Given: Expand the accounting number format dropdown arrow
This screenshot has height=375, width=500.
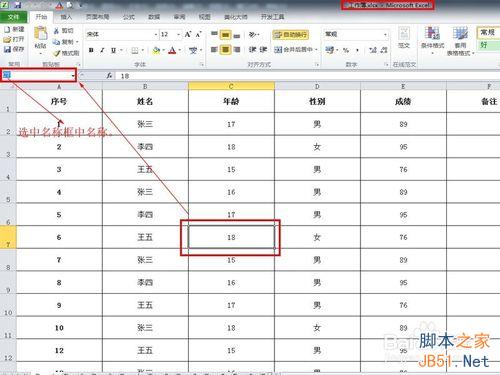Looking at the screenshot, I should click(x=337, y=50).
